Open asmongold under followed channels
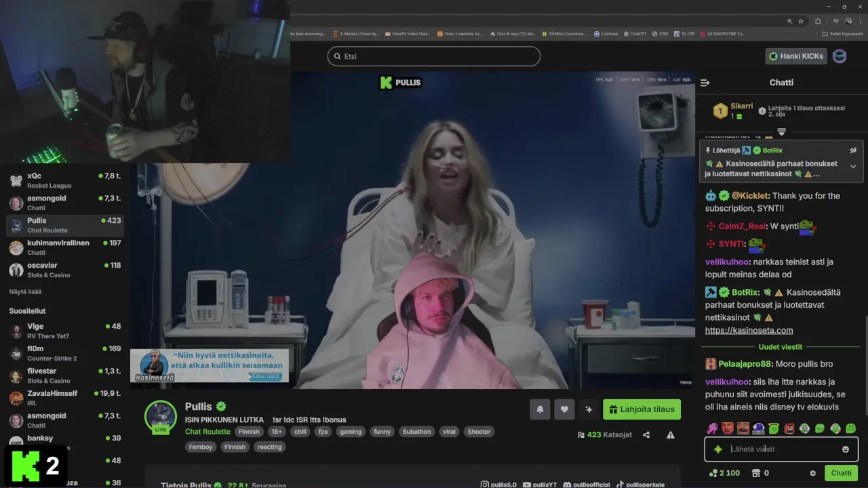868x488 pixels. click(65, 203)
